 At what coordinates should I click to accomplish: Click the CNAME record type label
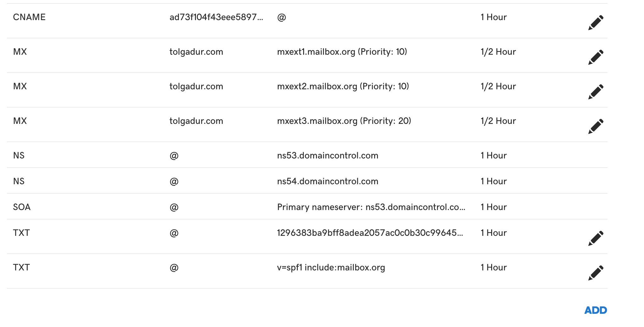(x=29, y=17)
